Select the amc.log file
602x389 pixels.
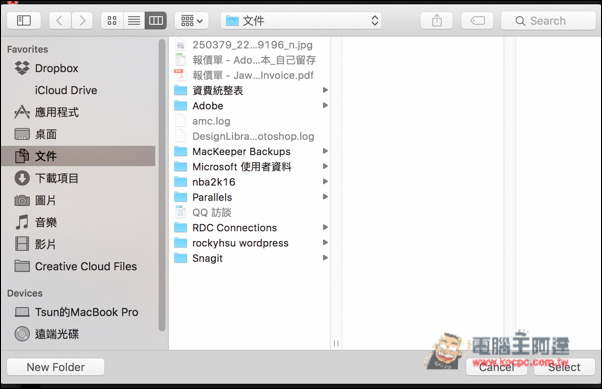[x=250, y=121]
